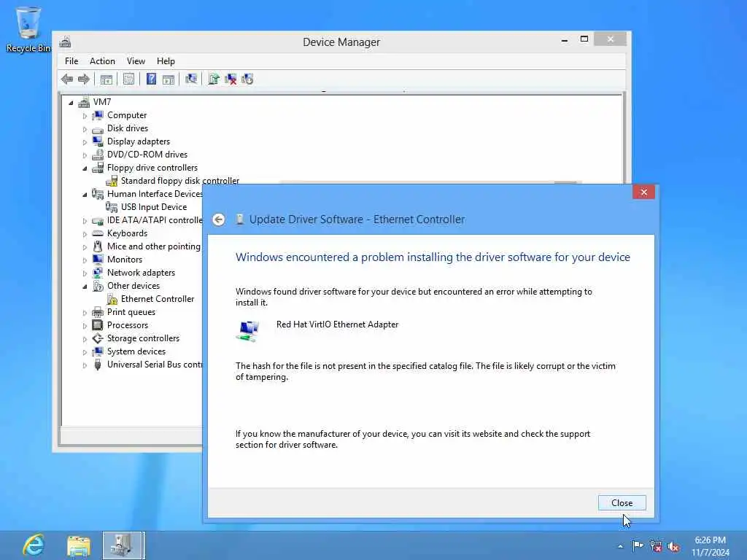Screen dimensions: 747x560
Task: Open Recycle Bin icon on desktop
Action: (x=28, y=28)
